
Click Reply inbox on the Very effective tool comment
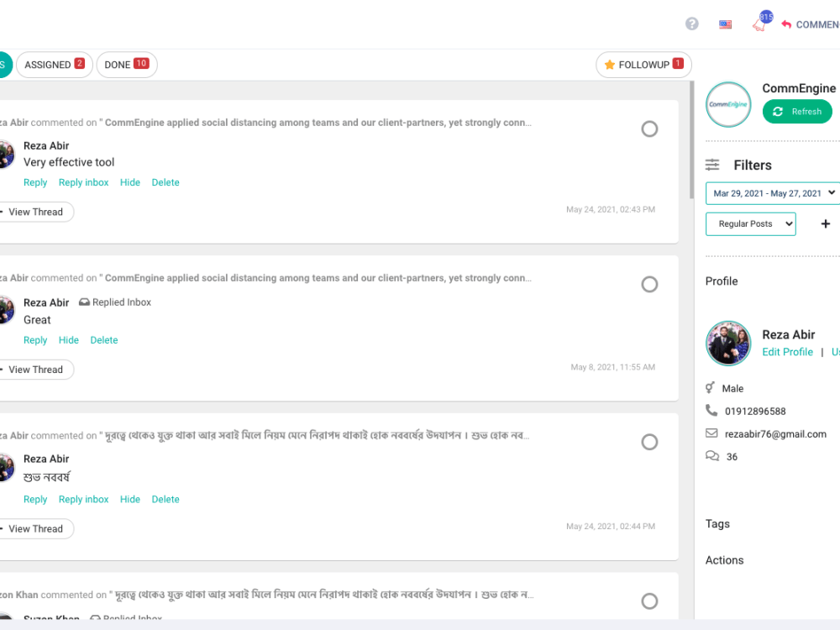83,182
